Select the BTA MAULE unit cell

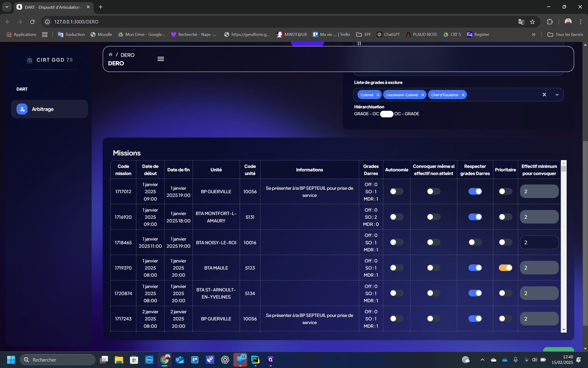pos(216,268)
